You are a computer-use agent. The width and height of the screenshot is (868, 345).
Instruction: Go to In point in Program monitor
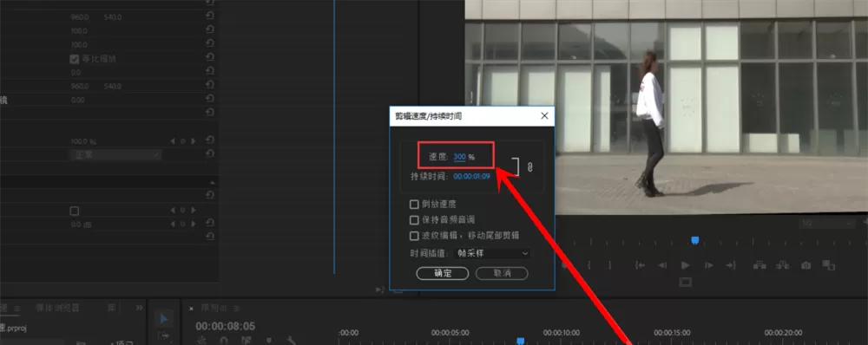click(x=641, y=265)
